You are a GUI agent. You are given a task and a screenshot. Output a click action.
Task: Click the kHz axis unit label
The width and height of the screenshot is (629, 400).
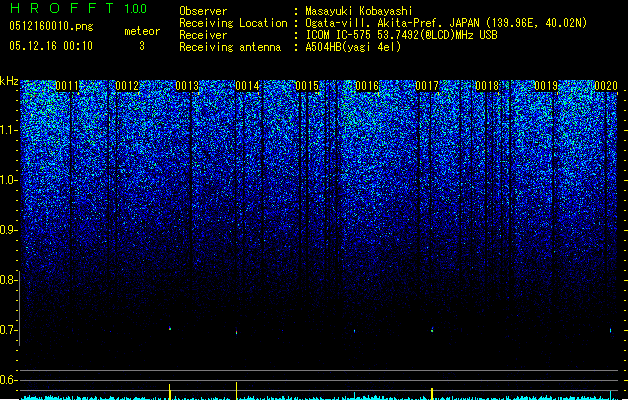9,81
